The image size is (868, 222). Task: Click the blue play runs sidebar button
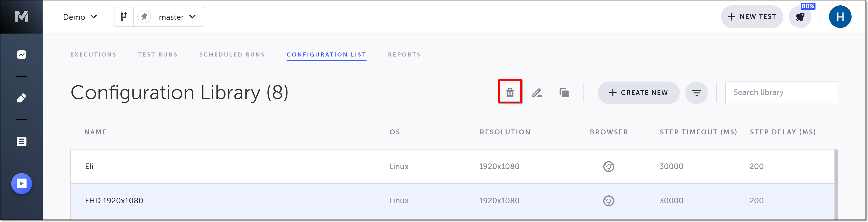[x=22, y=183]
